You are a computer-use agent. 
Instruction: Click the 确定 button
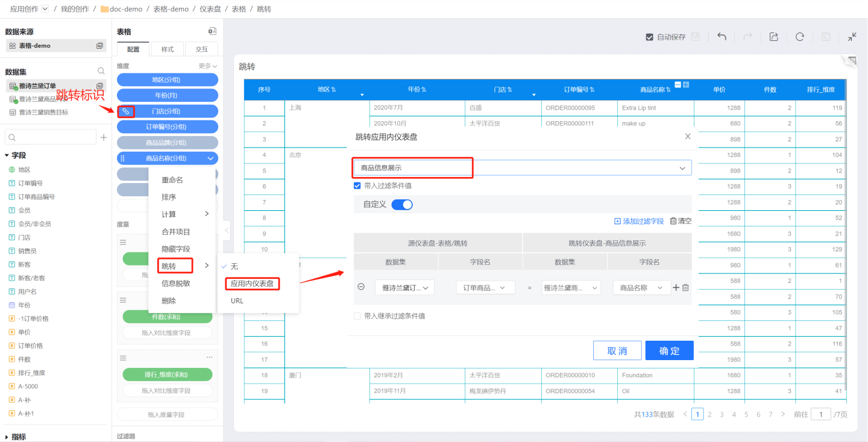[669, 350]
